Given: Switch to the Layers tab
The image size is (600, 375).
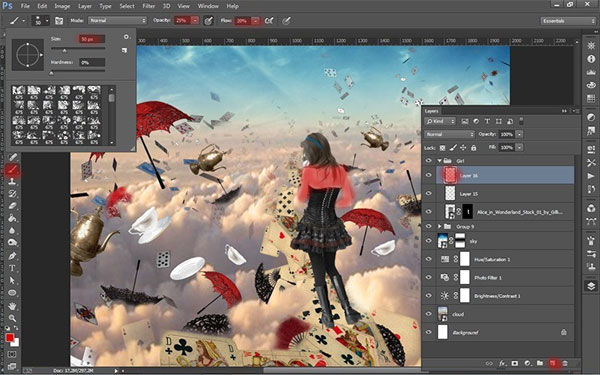Looking at the screenshot, I should (431, 111).
